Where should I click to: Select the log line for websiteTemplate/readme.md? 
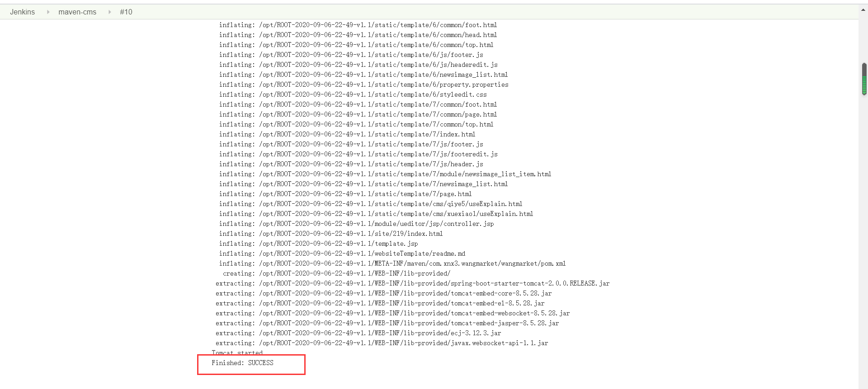coord(342,253)
